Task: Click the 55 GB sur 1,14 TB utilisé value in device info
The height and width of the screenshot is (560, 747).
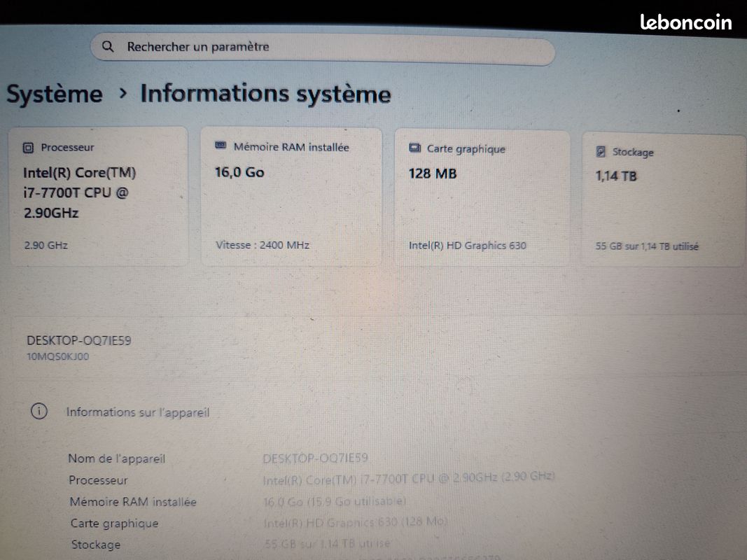Action: pyautogui.click(x=327, y=543)
